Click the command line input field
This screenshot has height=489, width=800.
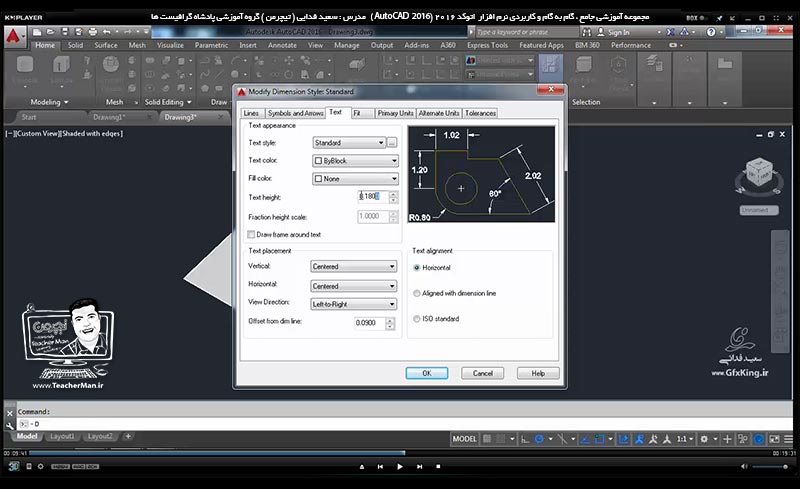click(403, 424)
